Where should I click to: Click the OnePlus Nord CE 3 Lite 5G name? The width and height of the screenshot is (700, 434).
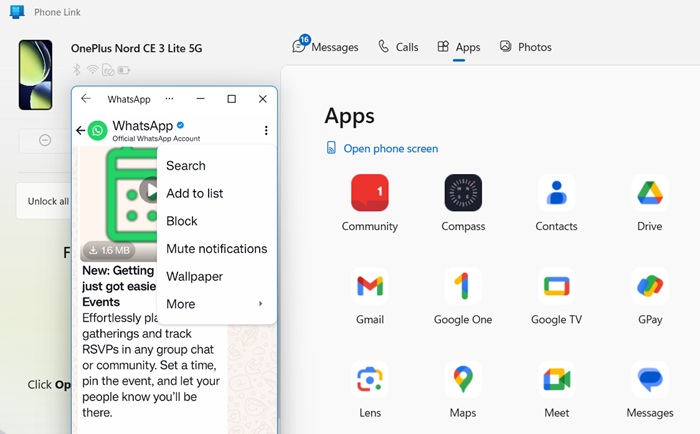137,48
